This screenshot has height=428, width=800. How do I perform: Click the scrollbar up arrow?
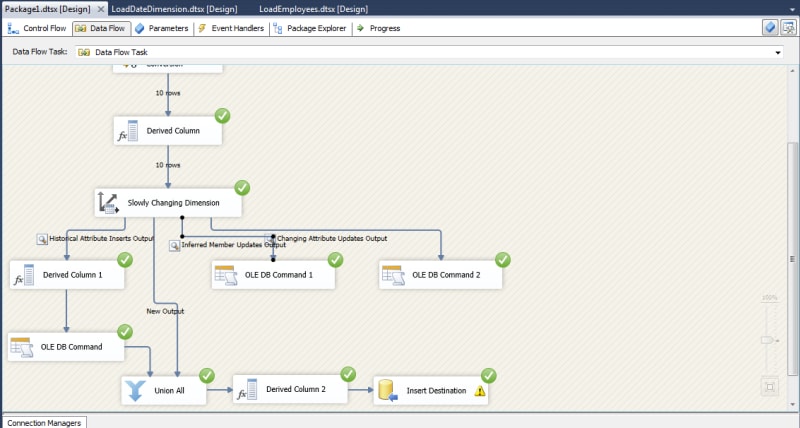point(792,70)
